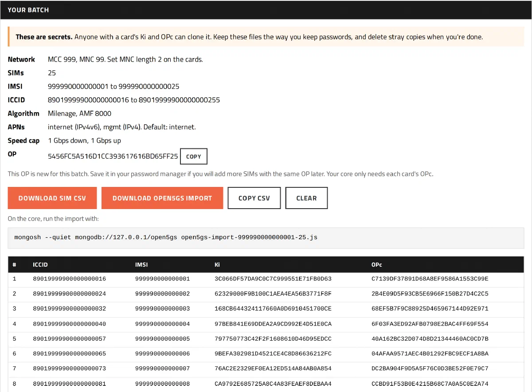Click the Download SIM CSV button
The image size is (532, 392).
click(x=52, y=198)
